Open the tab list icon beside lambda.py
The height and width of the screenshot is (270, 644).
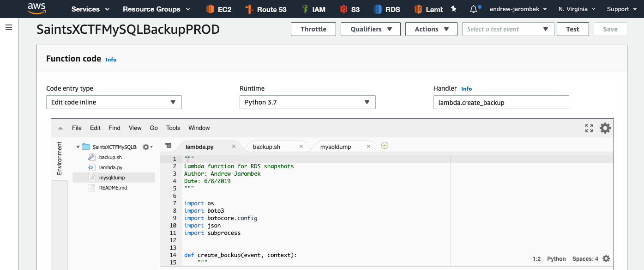tap(168, 146)
